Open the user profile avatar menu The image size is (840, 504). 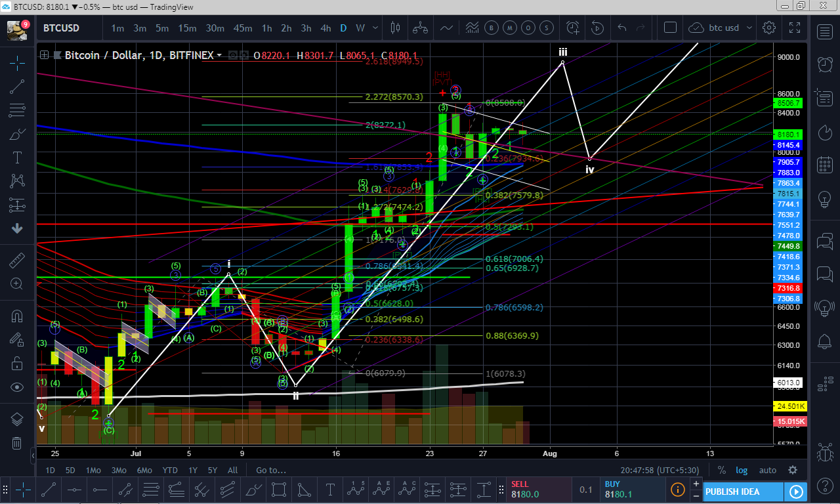click(17, 30)
